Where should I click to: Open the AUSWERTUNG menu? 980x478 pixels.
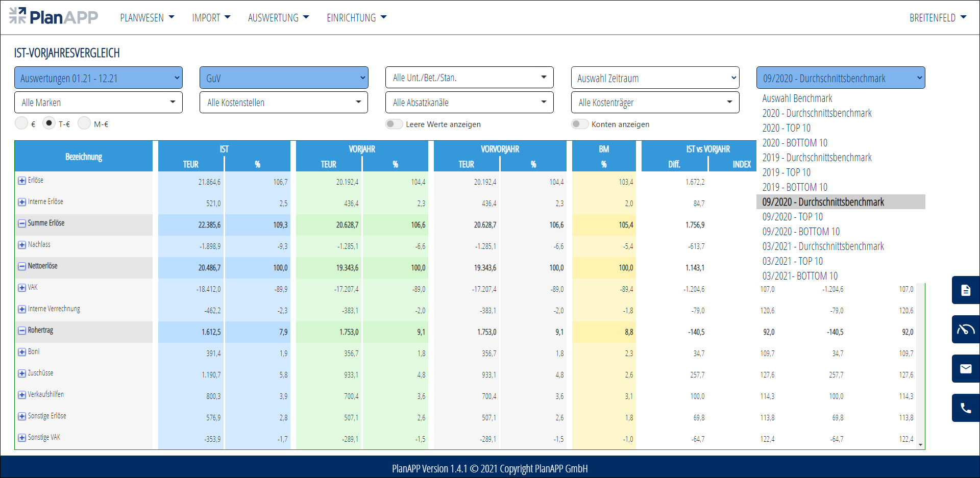coord(278,18)
